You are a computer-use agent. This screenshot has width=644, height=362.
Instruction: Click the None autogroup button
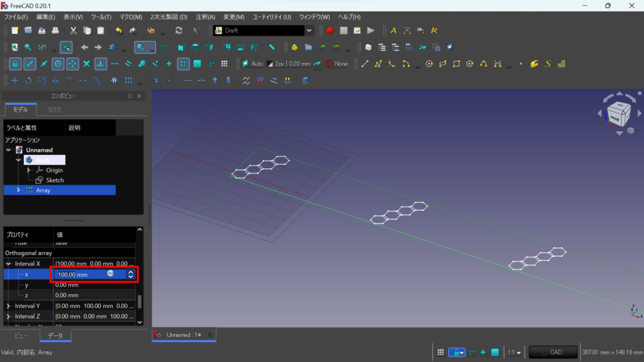(x=337, y=63)
